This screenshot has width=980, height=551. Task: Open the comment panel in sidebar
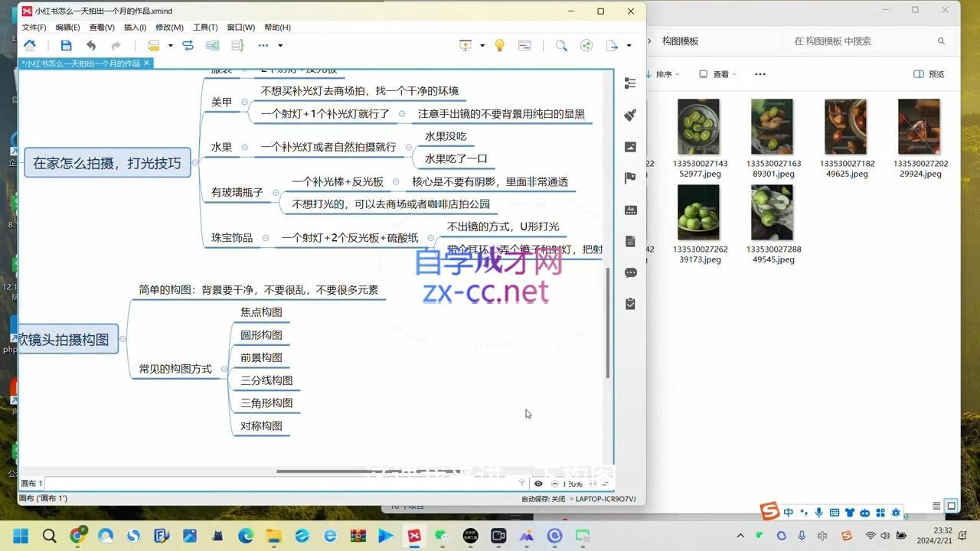coord(629,272)
